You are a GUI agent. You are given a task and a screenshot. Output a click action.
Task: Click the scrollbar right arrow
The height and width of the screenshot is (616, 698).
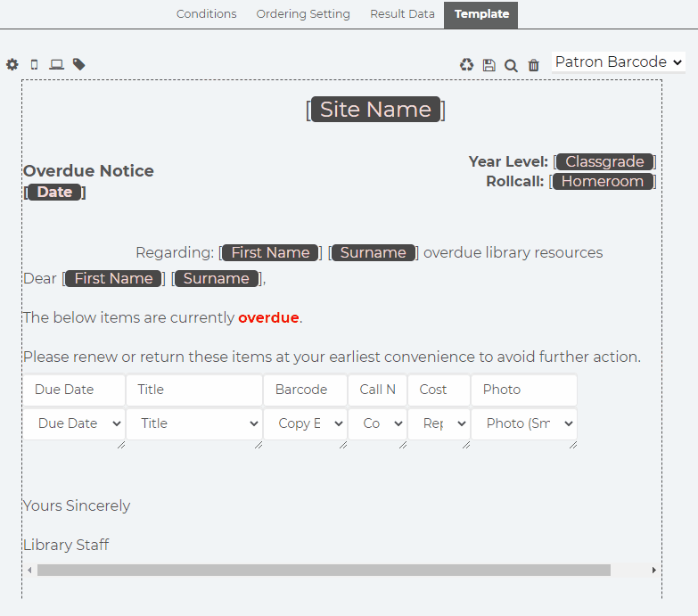(654, 571)
